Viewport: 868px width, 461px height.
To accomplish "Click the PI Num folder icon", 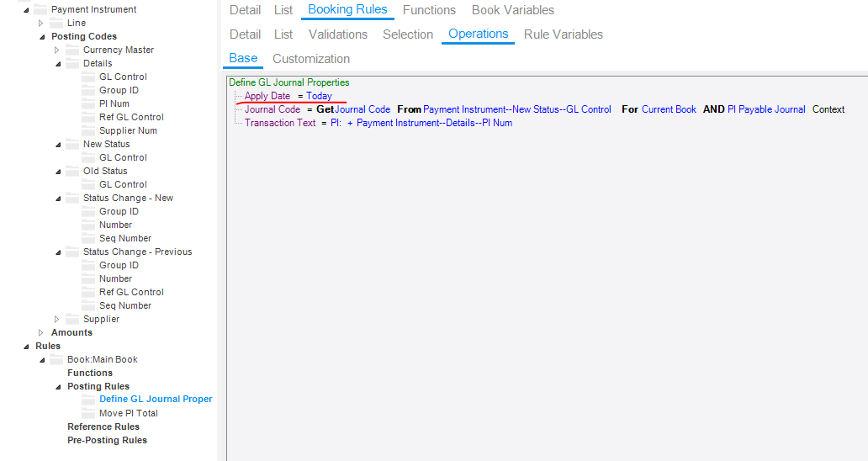I will [x=88, y=103].
